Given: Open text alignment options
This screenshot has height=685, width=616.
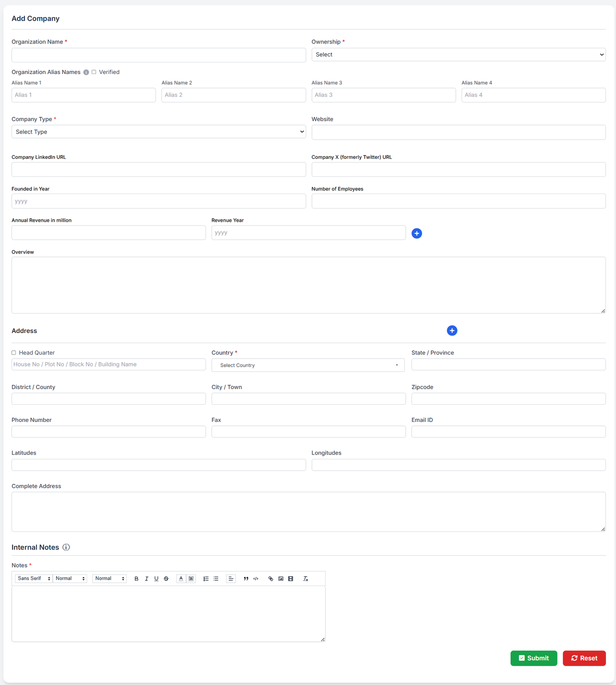Looking at the screenshot, I should (x=231, y=579).
